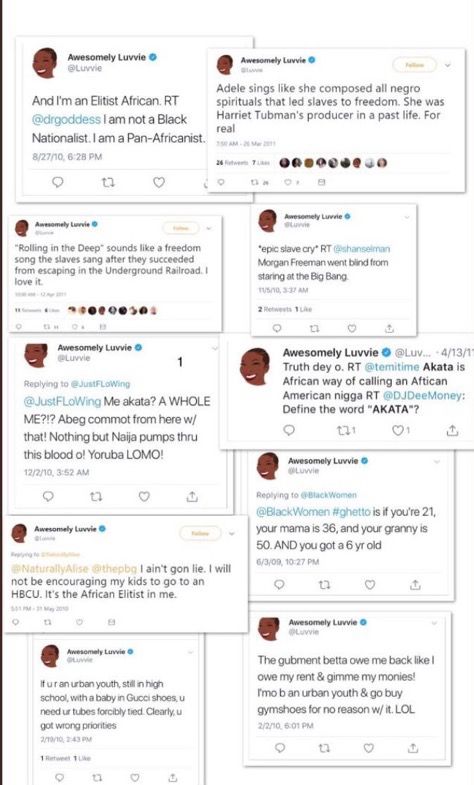The width and height of the screenshot is (474, 785).
Task: Open the @drgoddess mention link
Action: 67,120
